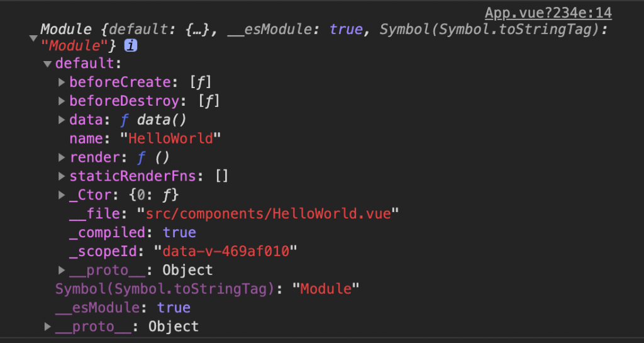
Task: Select the Symbol(Symbol.toStringTag) "Module" row
Action: tap(208, 289)
